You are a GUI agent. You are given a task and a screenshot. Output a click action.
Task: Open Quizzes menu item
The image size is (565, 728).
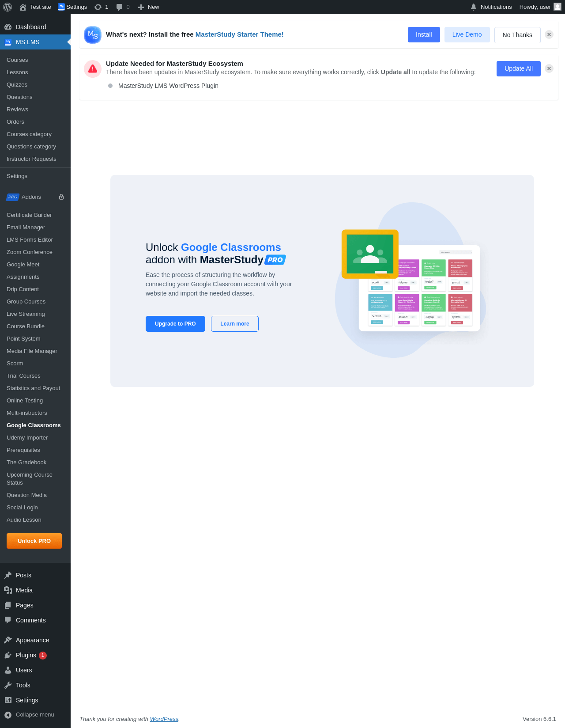coord(17,85)
